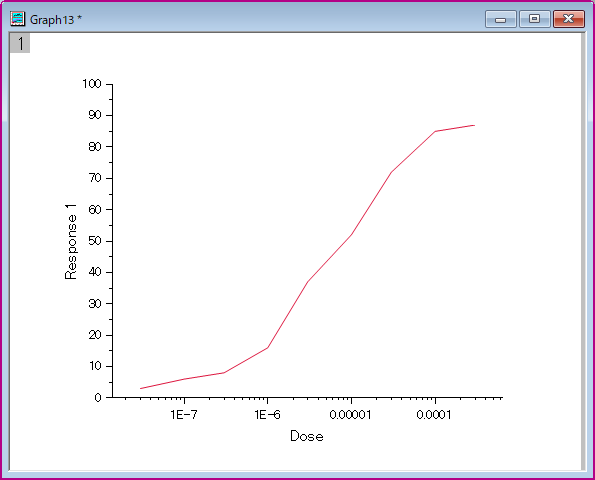Click the 100 Y-axis tick label
This screenshot has width=595, height=480.
point(92,84)
